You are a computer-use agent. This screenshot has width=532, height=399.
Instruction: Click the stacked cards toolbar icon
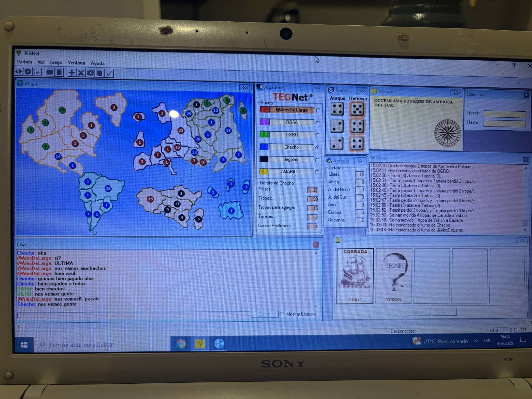pyautogui.click(x=99, y=74)
